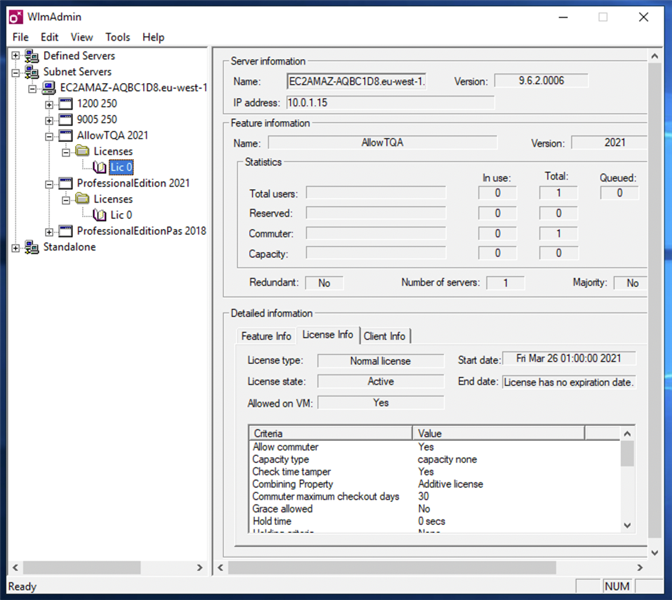672x600 pixels.
Task: Click the Criteria column header
Action: pyautogui.click(x=330, y=433)
